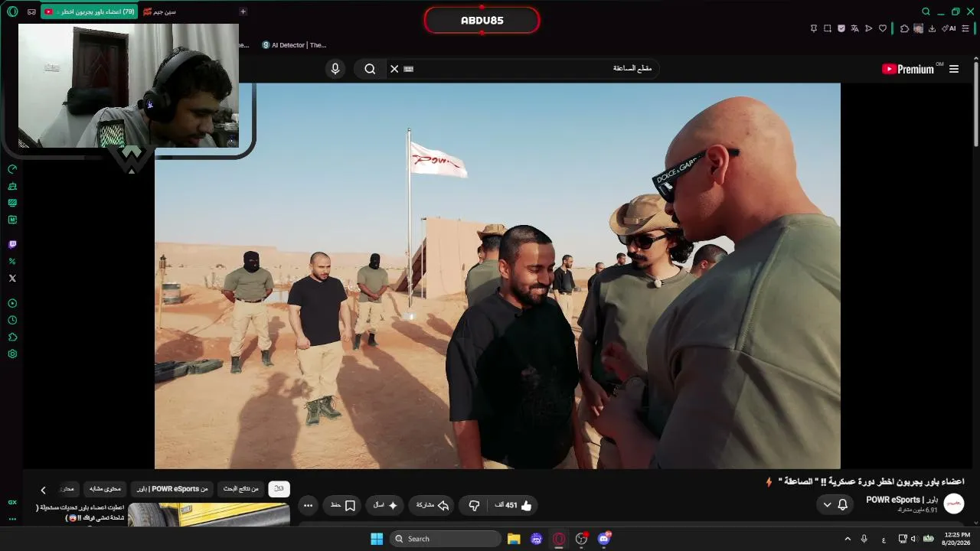Select the من نتائج البحث chip
Viewport: 980px width, 551px height.
point(240,489)
